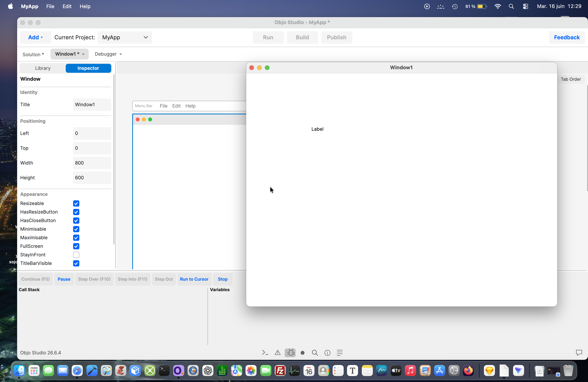Close the Debugger tab
Screen dimensions: 588x382
(x=121, y=54)
